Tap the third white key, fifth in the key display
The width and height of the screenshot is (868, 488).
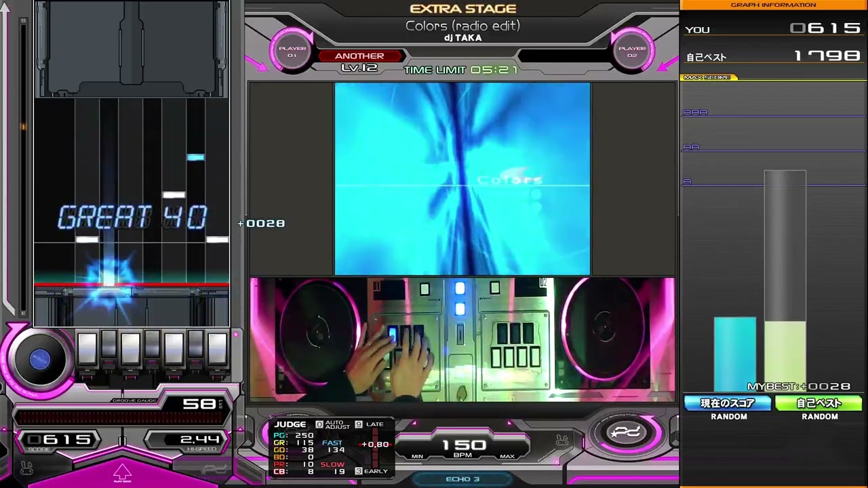[174, 350]
